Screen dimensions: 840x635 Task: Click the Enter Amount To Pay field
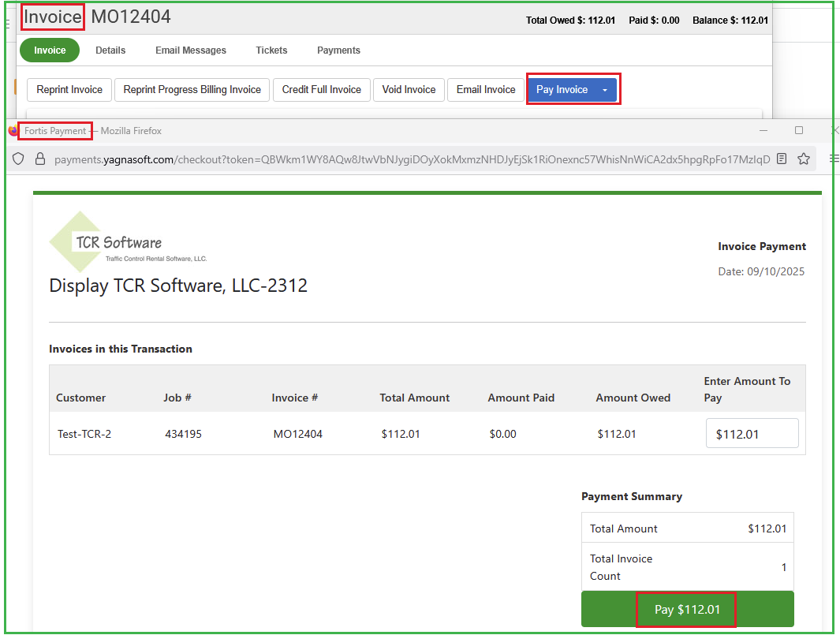point(752,432)
